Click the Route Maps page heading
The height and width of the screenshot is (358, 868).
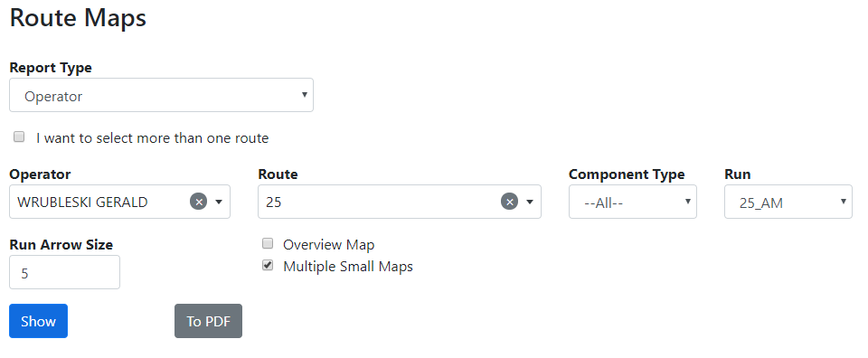pos(78,17)
